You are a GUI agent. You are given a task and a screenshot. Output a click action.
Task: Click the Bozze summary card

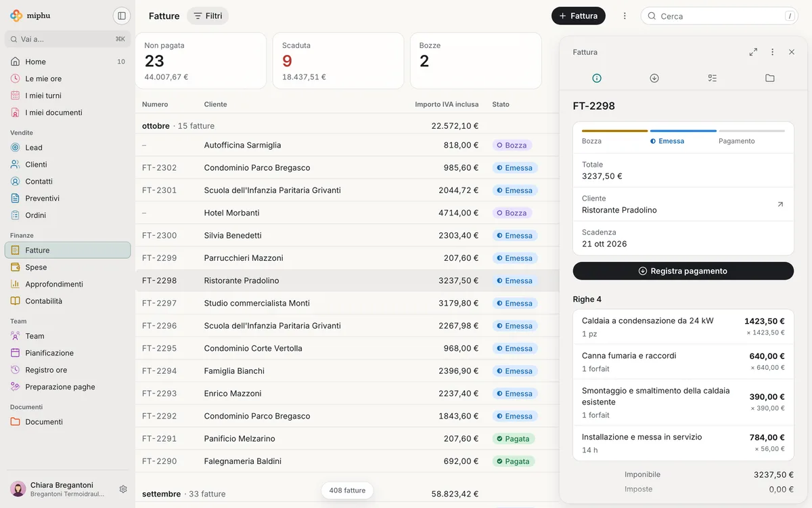(476, 61)
